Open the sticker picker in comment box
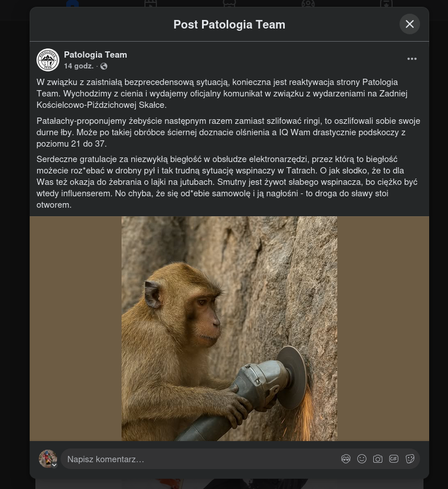Screen dimensions: 448x489 point(410,459)
